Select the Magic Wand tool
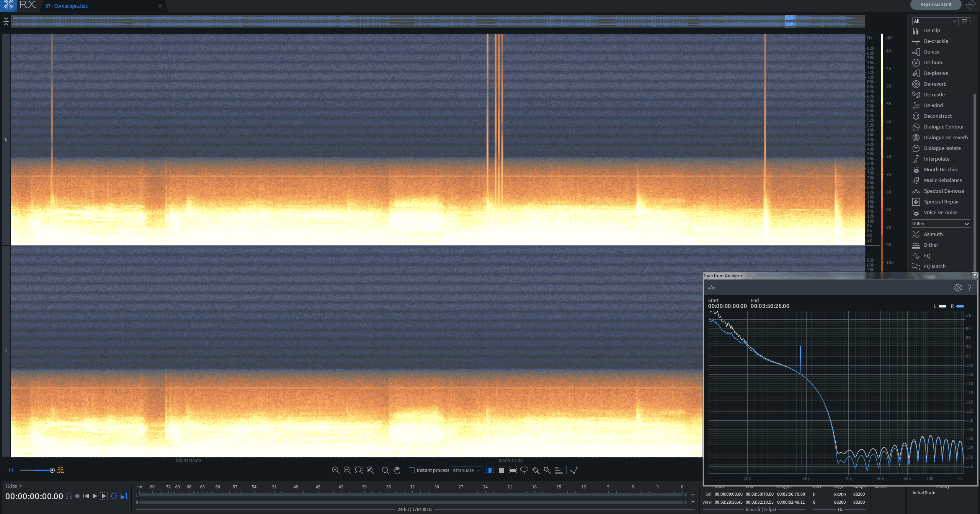 [x=547, y=470]
